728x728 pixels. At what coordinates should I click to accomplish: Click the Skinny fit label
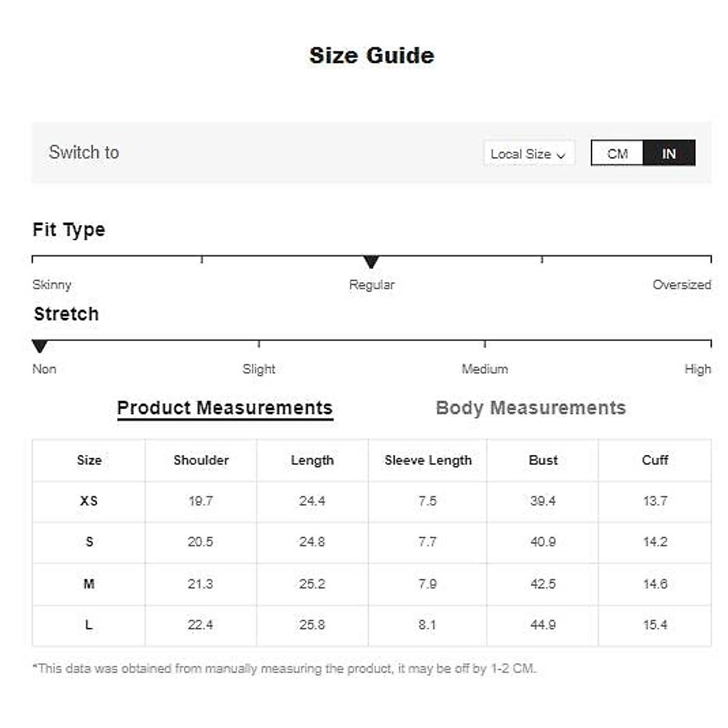pyautogui.click(x=52, y=285)
